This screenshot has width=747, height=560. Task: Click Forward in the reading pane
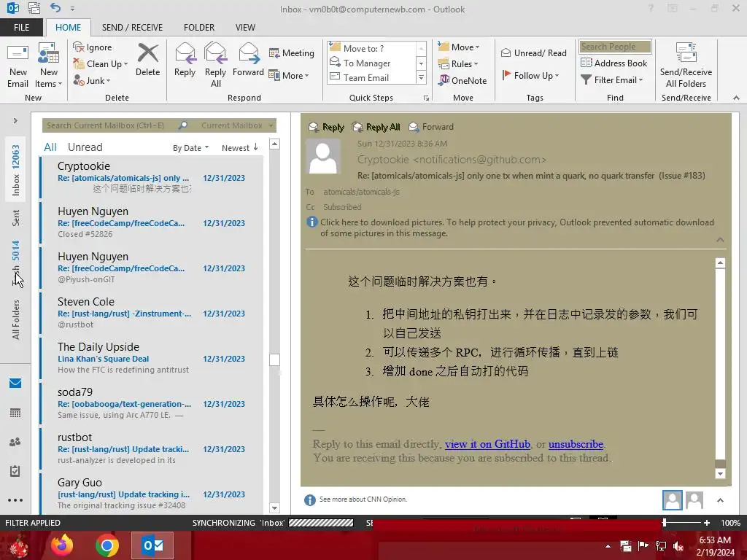pyautogui.click(x=431, y=127)
